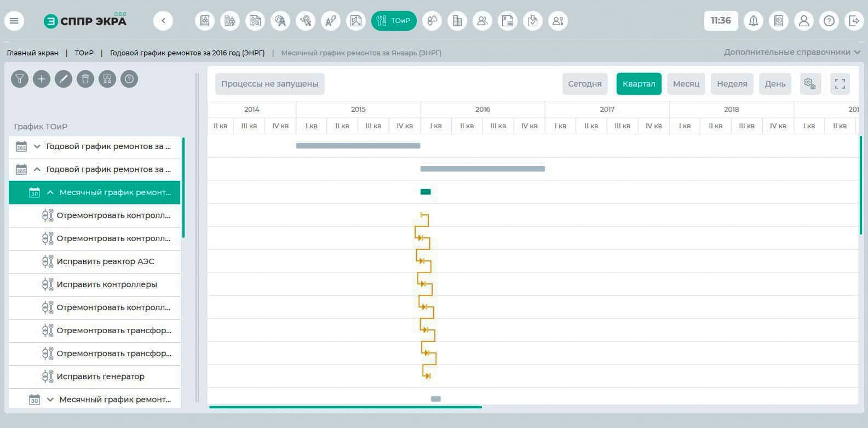Open the users group module icon
Screen dimensions: 868x428
coord(482,21)
